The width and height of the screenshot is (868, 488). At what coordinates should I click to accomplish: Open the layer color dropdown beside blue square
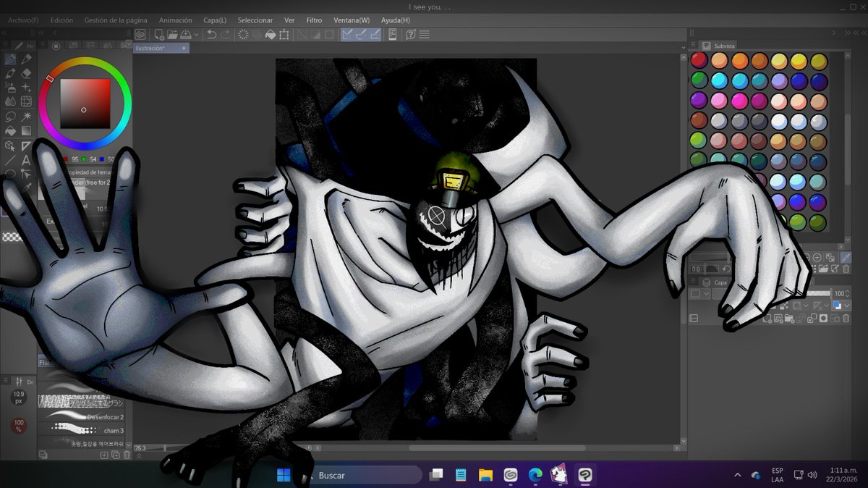point(846,306)
